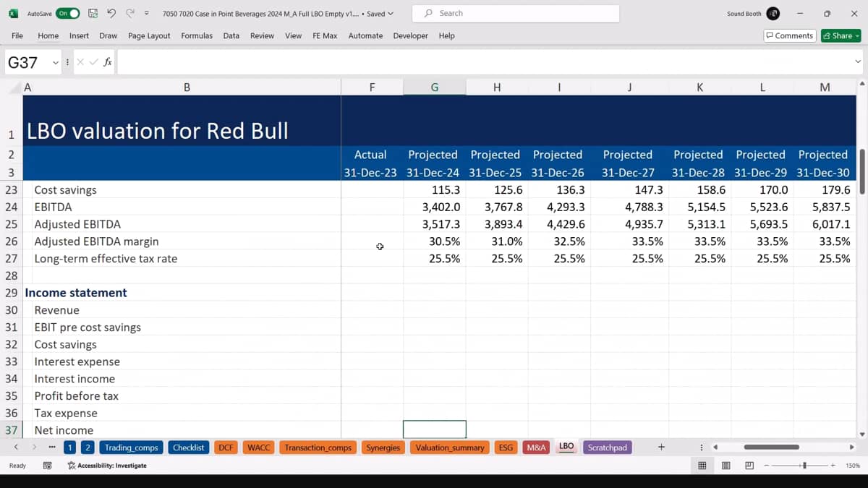
Task: Switch to sheet tab 2
Action: click(x=87, y=448)
